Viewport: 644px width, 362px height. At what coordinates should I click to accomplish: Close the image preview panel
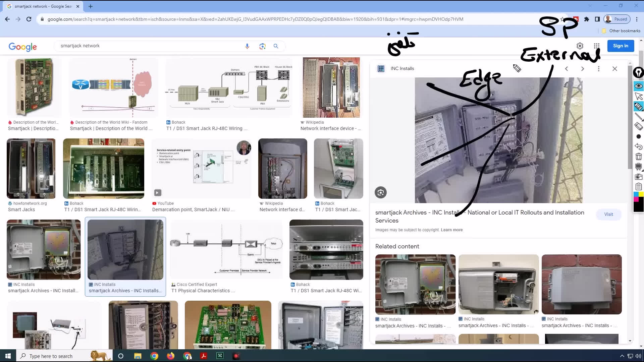[x=615, y=69]
